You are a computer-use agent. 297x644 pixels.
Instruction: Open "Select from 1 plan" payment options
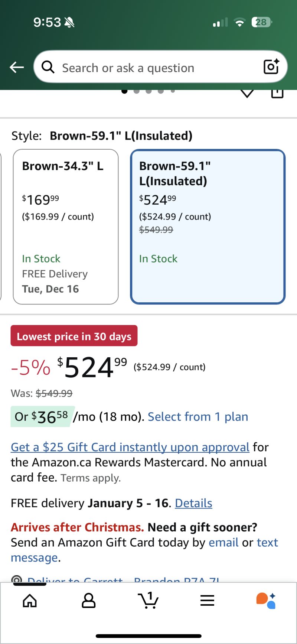tap(198, 417)
